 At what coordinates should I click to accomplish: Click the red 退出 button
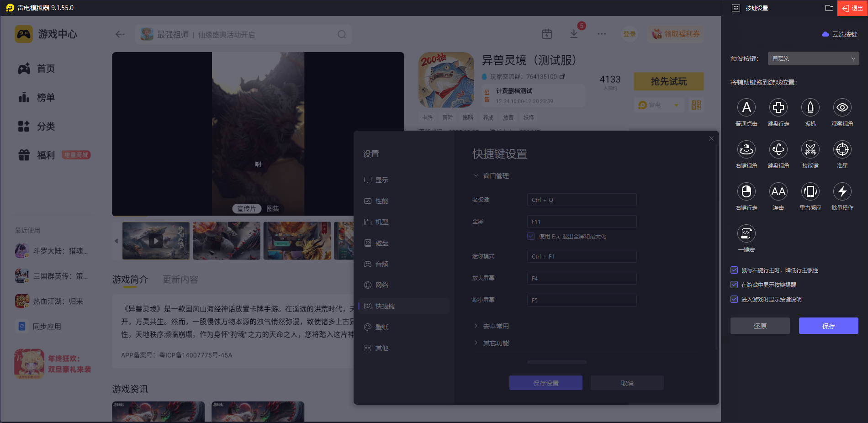[852, 8]
